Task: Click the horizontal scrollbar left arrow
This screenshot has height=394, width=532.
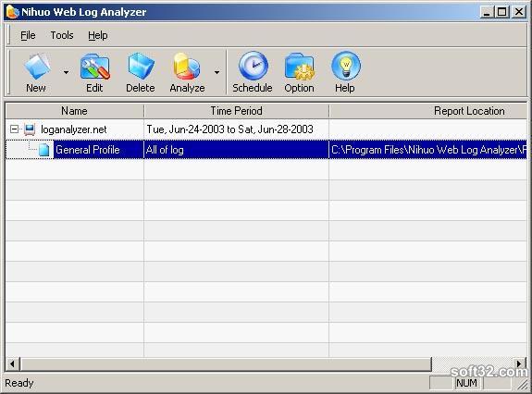Action: [x=13, y=364]
